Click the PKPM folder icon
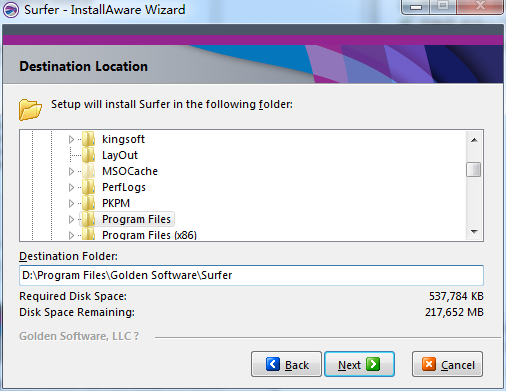The width and height of the screenshot is (506, 391). click(89, 203)
